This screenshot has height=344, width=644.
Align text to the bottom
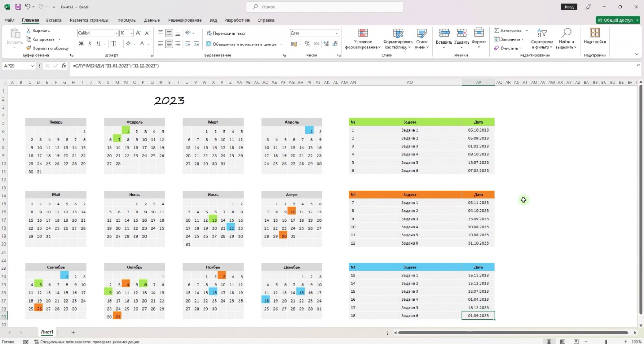tap(178, 33)
